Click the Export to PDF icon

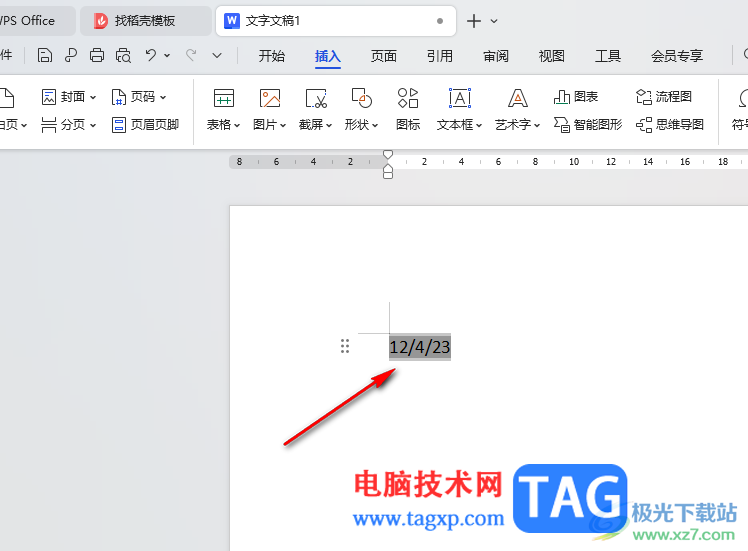[71, 55]
